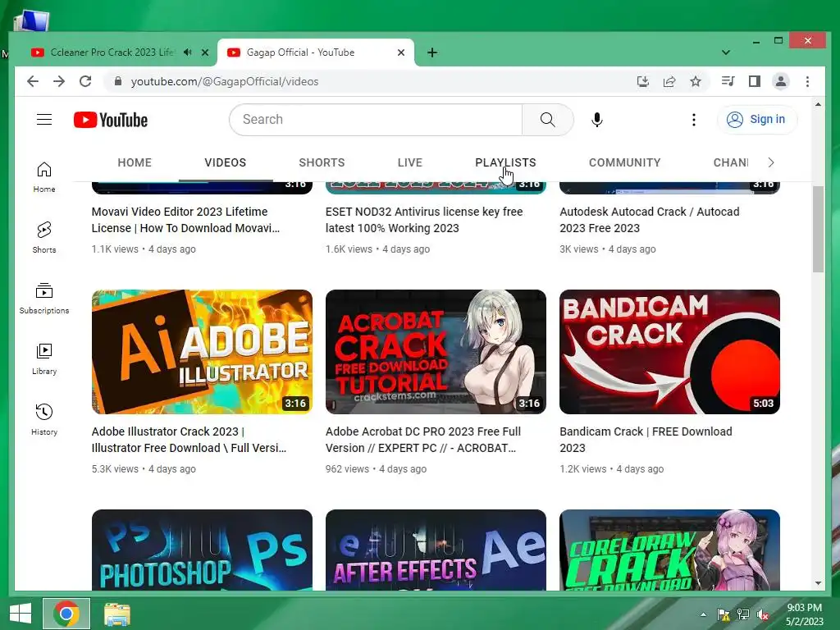Click the Windows Start button
Image resolution: width=840 pixels, height=630 pixels.
21,614
